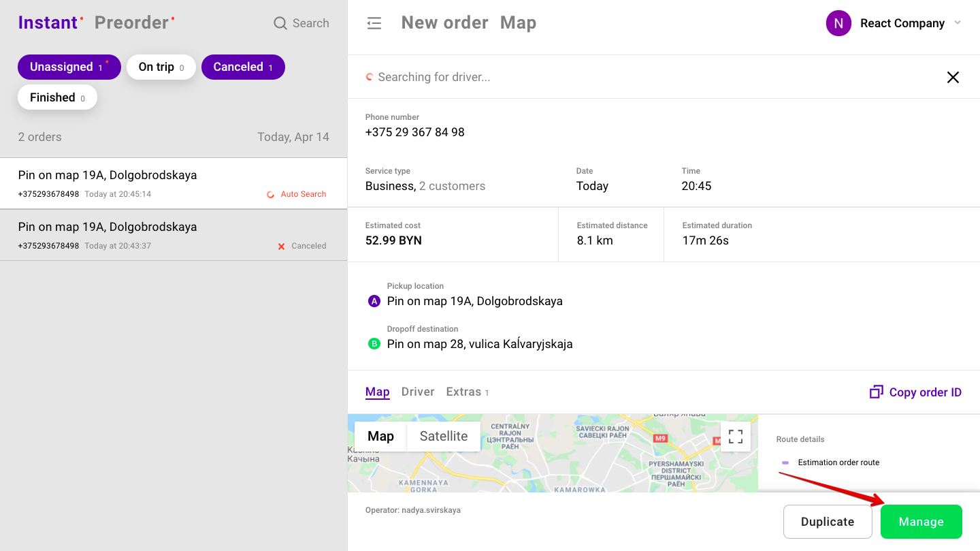Screen dimensions: 980x551
Task: Enter fullscreen map view
Action: tap(736, 437)
